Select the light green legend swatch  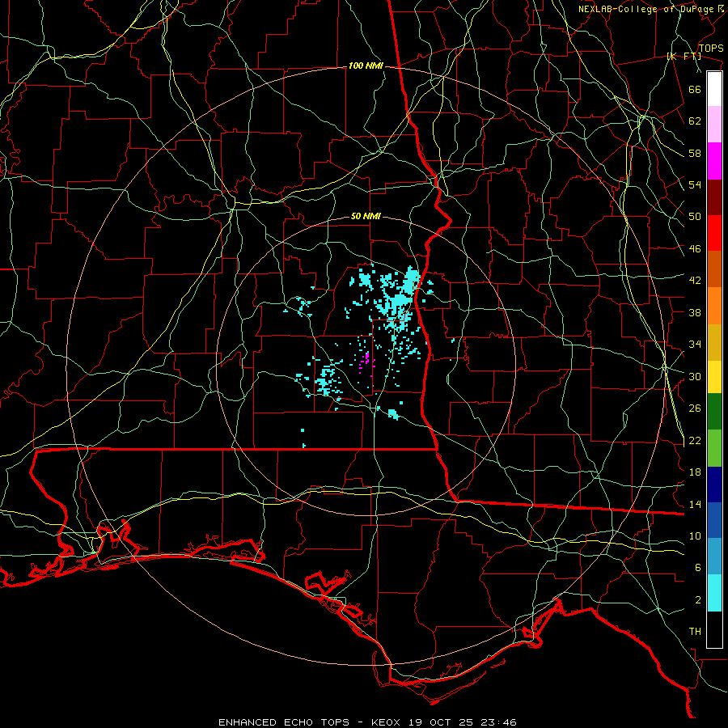[x=714, y=448]
